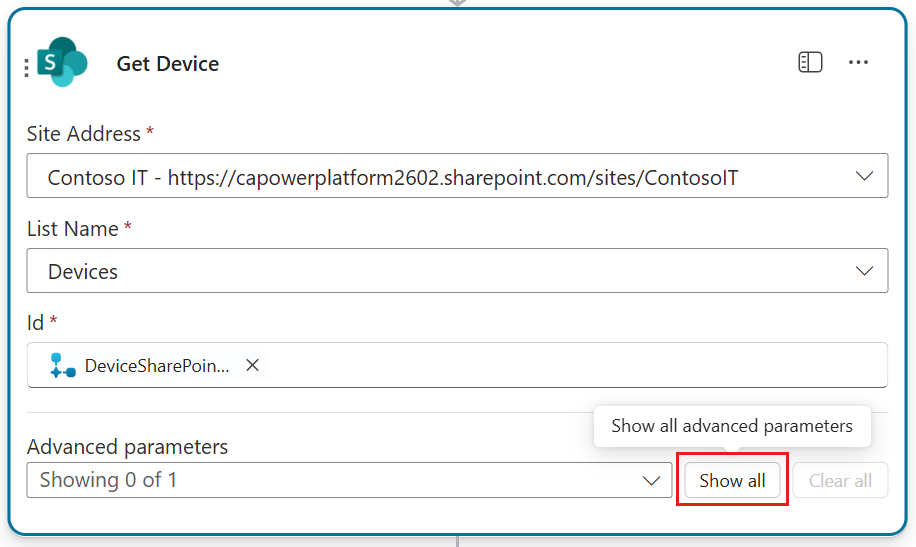
Task: Click the dynamic content icon in Id token
Action: 63,365
